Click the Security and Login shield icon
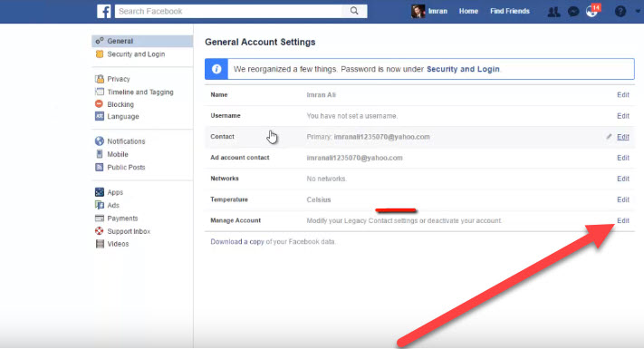This screenshot has width=644, height=349. tap(100, 53)
